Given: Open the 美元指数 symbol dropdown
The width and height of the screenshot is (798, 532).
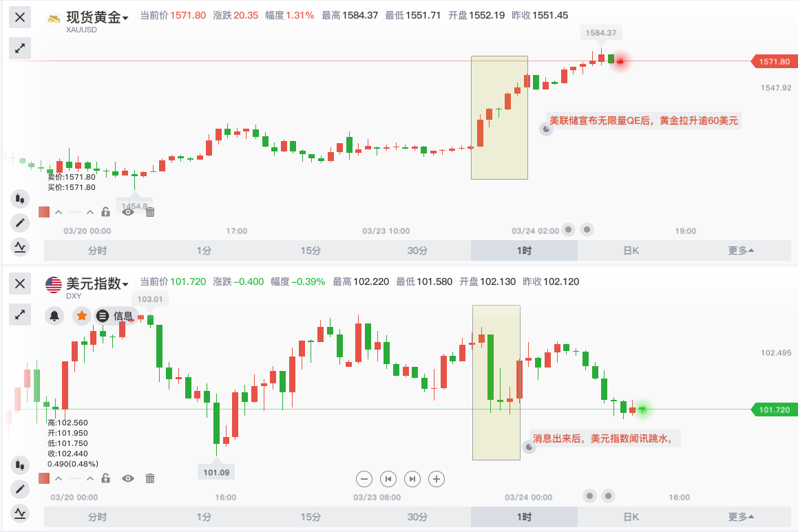Looking at the screenshot, I should (96, 284).
